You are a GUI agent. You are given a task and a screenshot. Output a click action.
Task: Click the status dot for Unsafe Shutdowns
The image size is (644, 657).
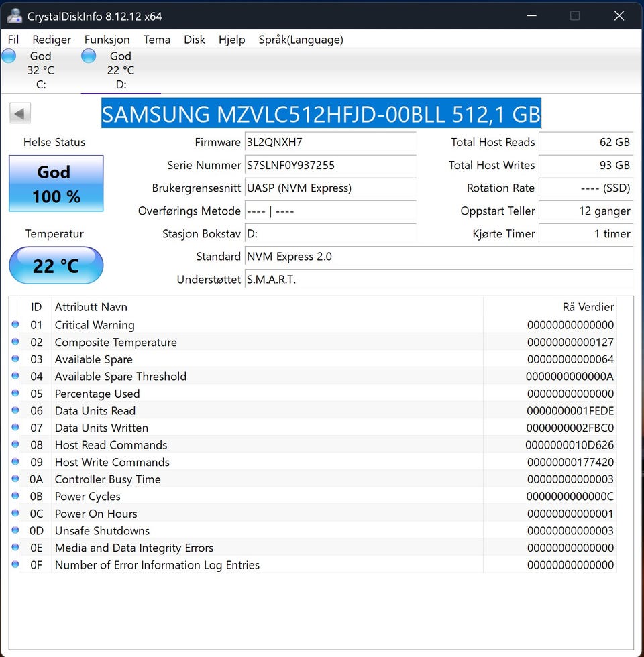click(15, 530)
